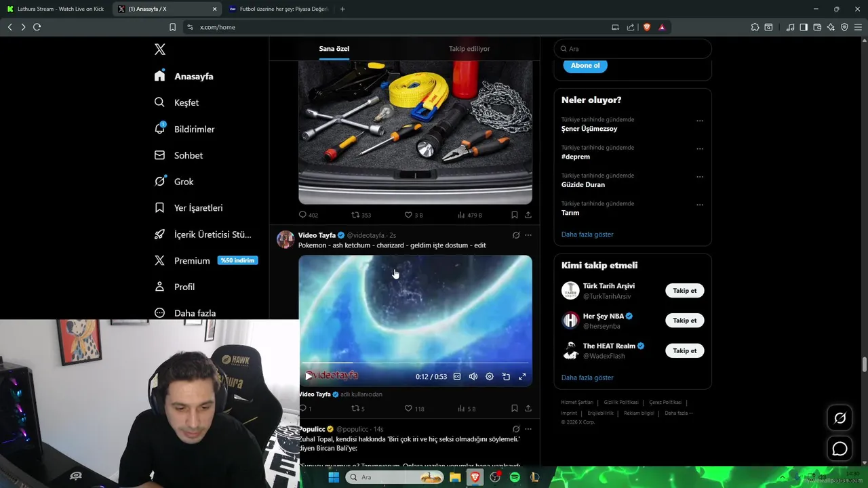Go to Anasayfa in the sidebar

(184, 76)
